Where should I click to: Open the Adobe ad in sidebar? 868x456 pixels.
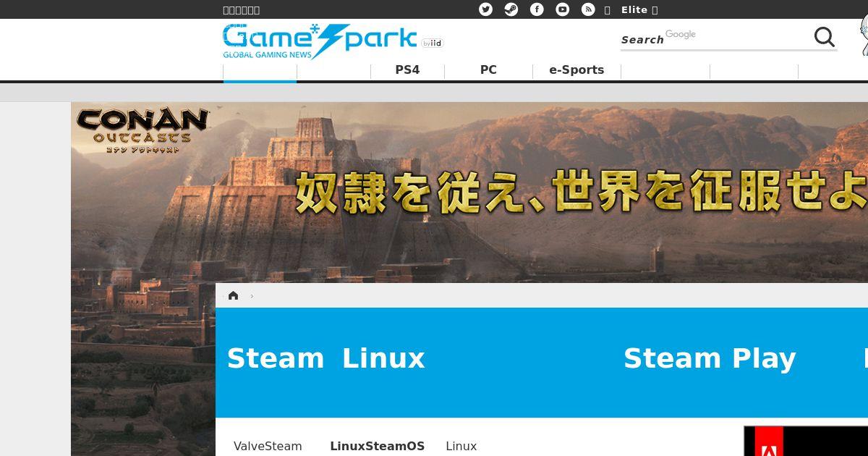click(806, 441)
